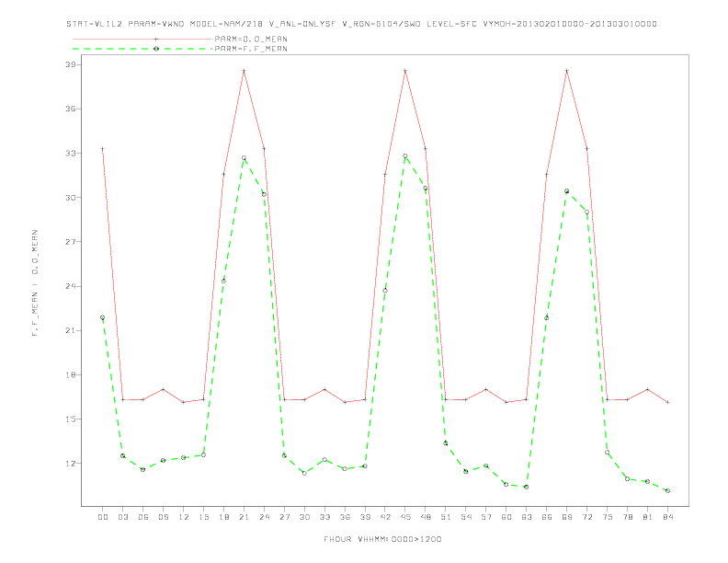
Task: Click the red line peak at hour 69
Action: 567,71
